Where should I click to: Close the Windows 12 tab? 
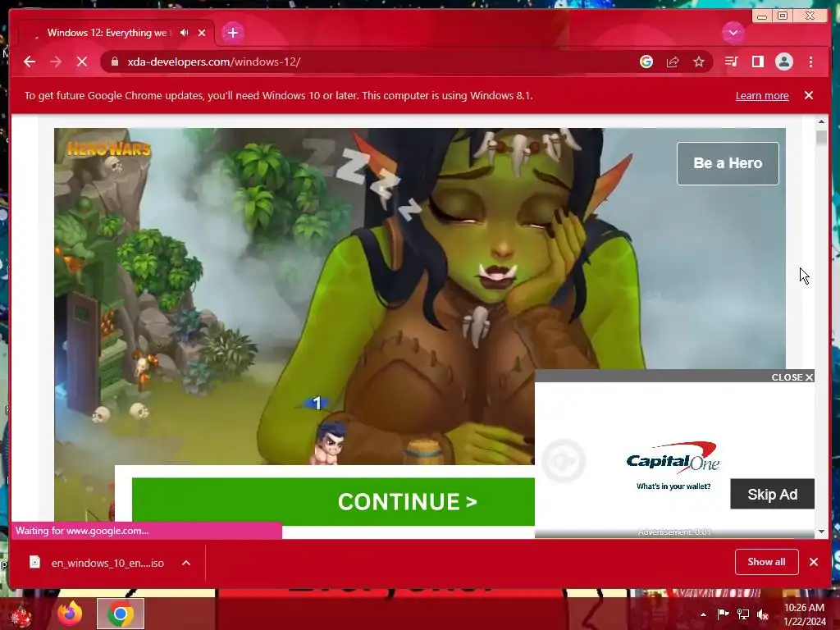tap(202, 33)
